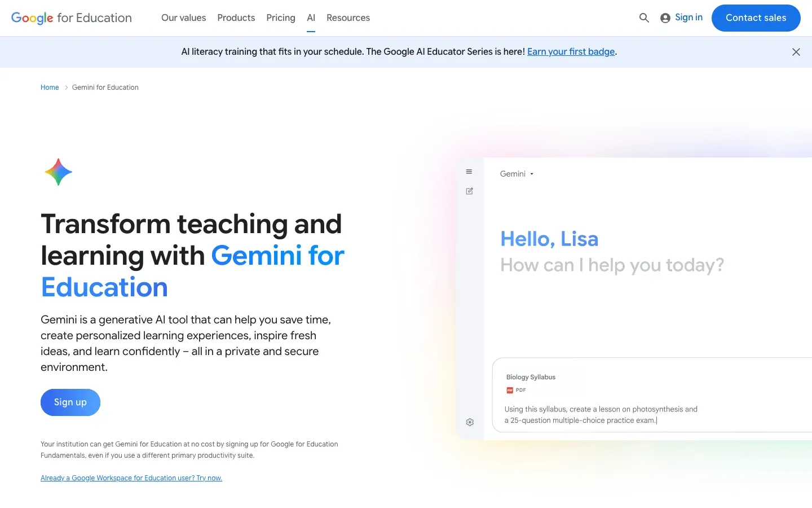Screen dimensions: 812x508
Task: Follow the Earn your first badge link
Action: [x=571, y=52]
